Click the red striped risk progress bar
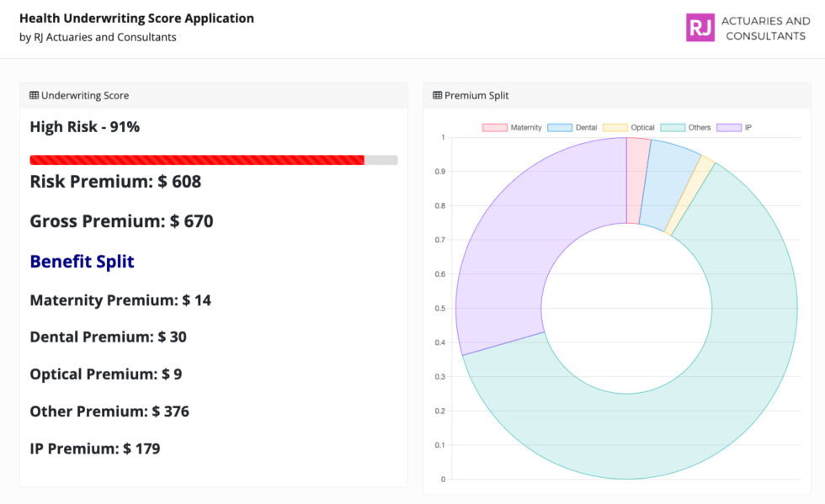Screen dimensions: 825x504 coord(196,160)
